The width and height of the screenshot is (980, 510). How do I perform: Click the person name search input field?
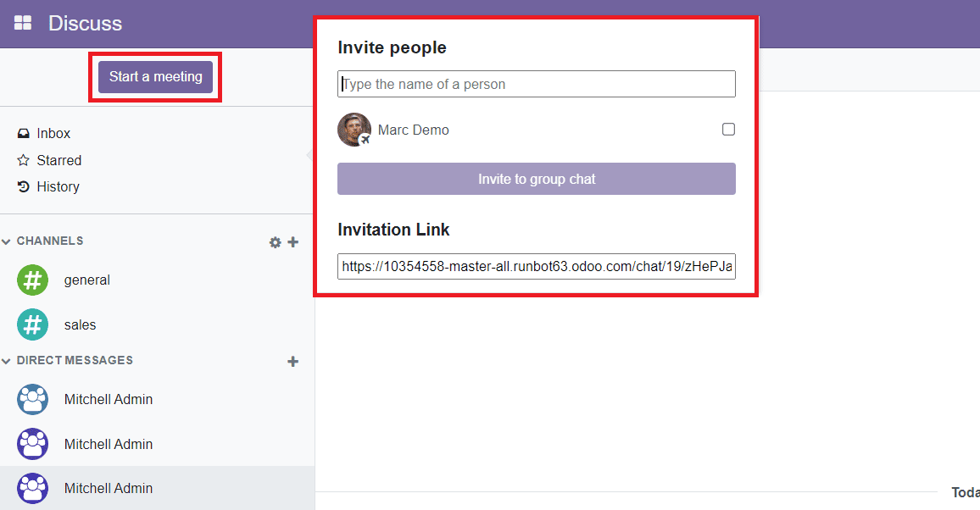(x=536, y=84)
